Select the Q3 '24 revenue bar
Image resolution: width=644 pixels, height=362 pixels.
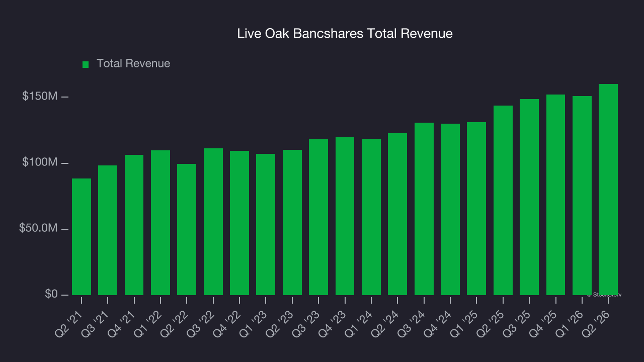click(x=424, y=209)
